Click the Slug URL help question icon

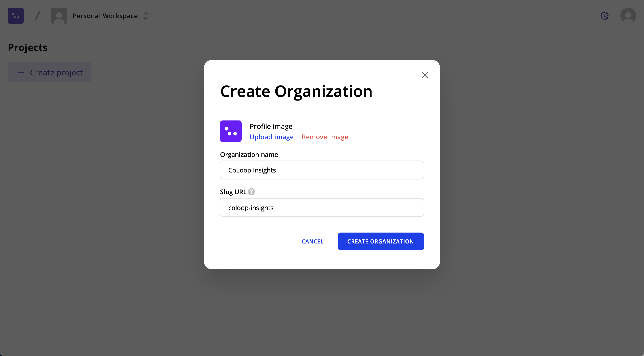click(251, 191)
